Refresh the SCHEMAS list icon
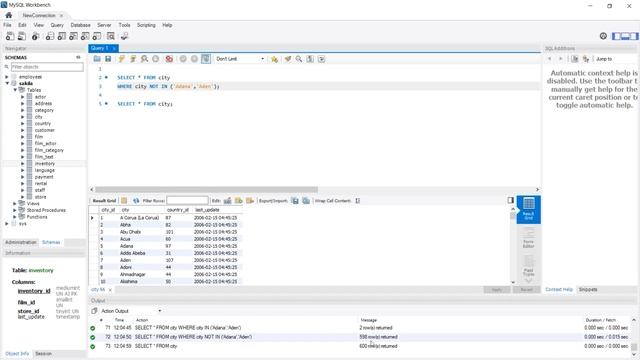The height and width of the screenshot is (360, 640). click(x=78, y=58)
